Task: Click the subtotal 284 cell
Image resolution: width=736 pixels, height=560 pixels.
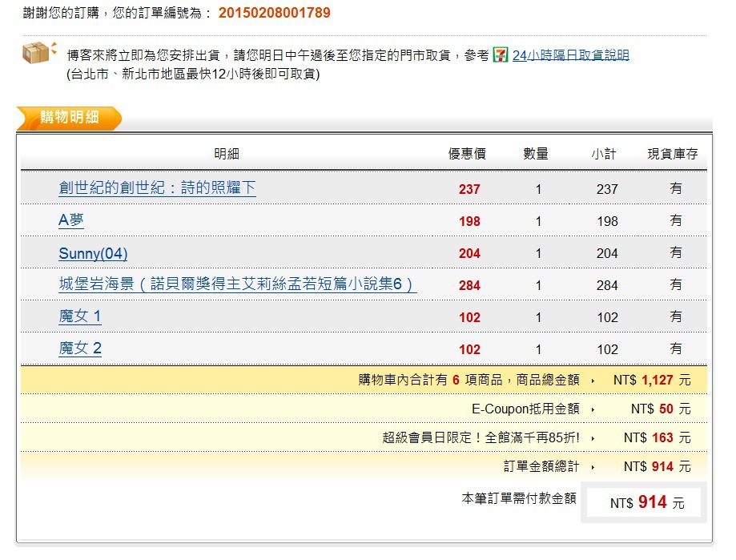Action: tap(607, 285)
